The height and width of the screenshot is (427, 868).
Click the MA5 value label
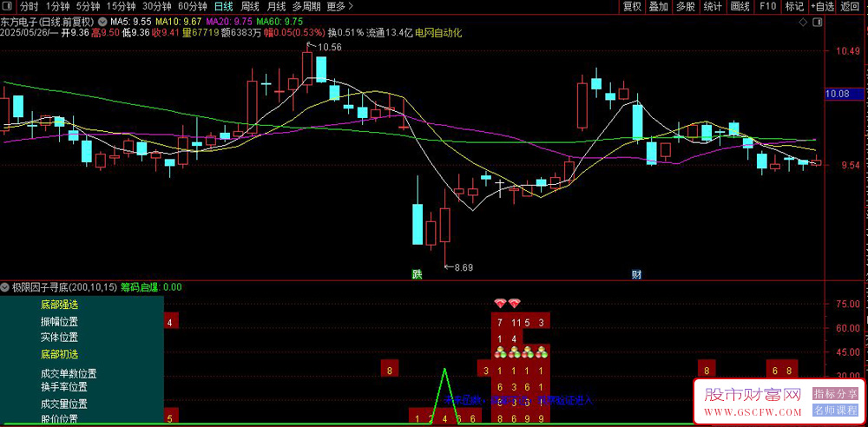tap(131, 22)
